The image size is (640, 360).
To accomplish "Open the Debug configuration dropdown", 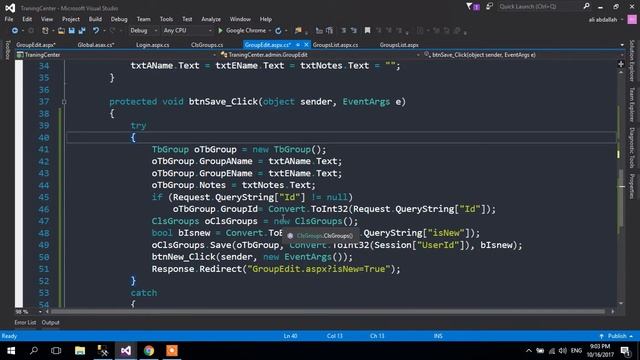I will tap(144, 31).
